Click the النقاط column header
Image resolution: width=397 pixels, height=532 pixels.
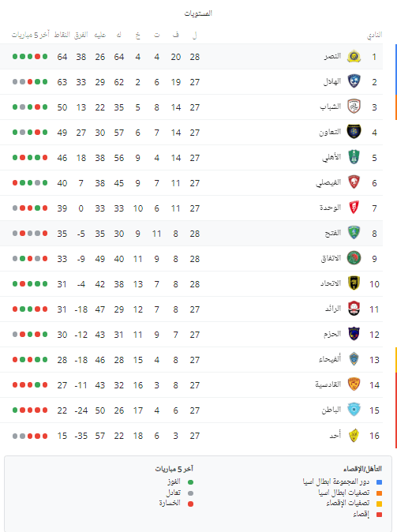(x=62, y=35)
